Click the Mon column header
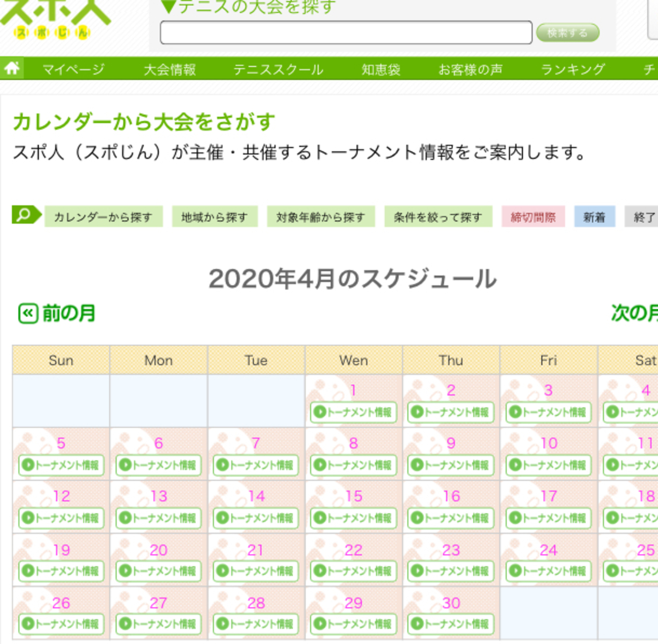658x644 pixels. (158, 360)
